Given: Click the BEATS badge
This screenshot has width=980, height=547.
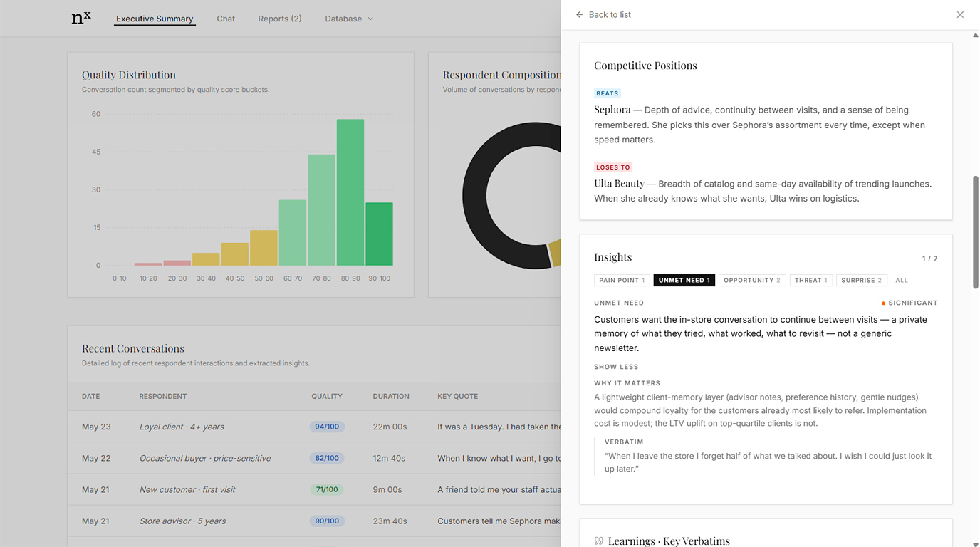Looking at the screenshot, I should [608, 93].
